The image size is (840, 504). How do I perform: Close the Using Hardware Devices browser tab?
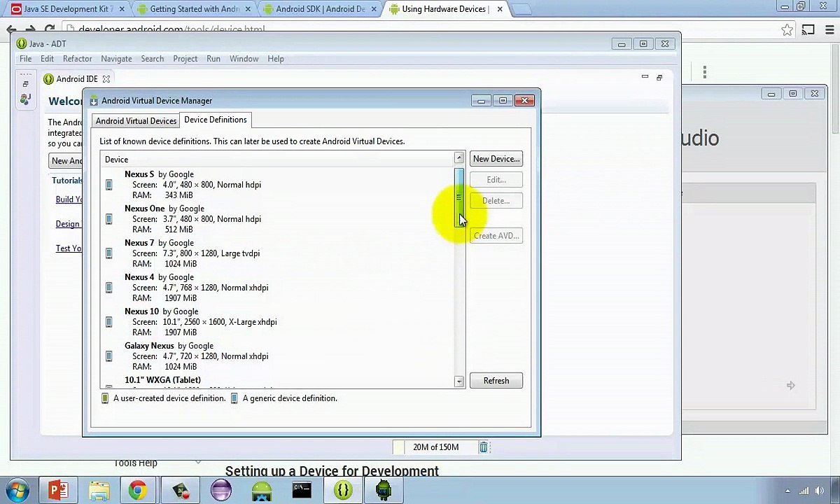coord(499,9)
